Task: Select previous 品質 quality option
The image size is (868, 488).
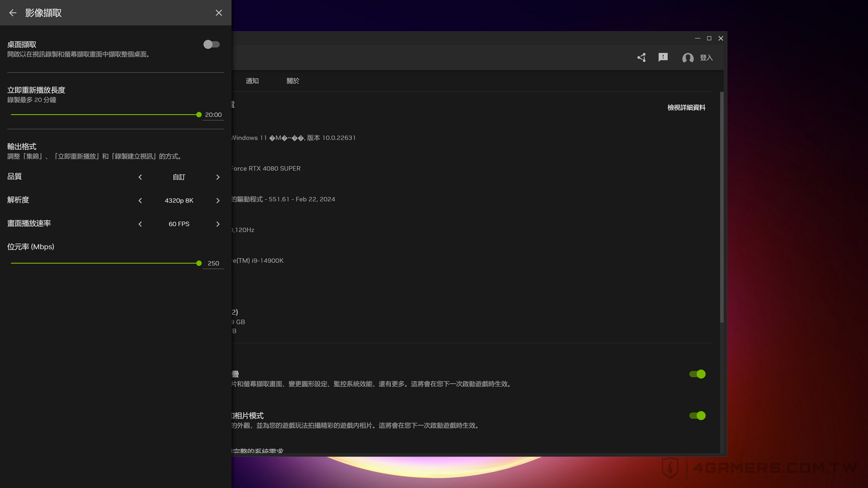Action: tap(140, 177)
